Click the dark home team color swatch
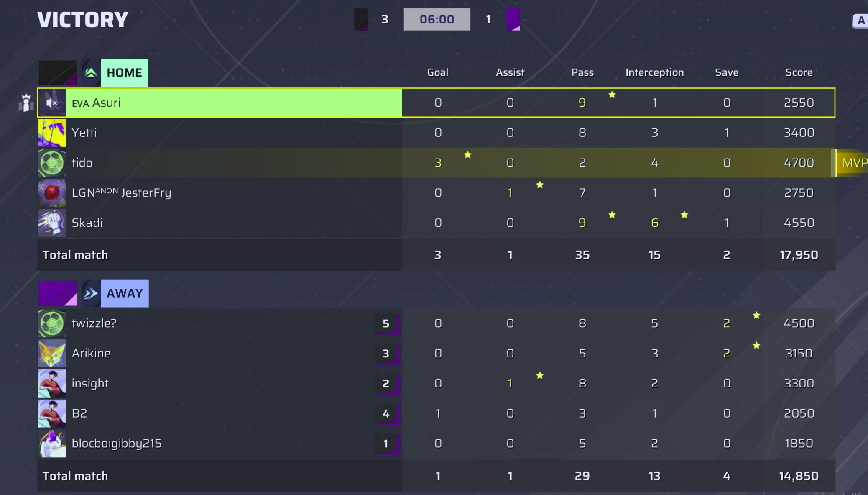Screen dimensions: 868x495 coord(58,73)
